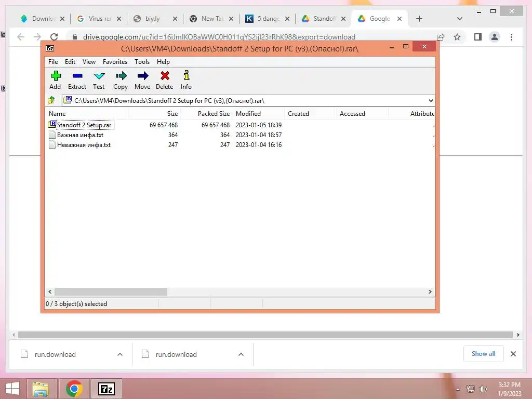Click the red Delete icon
Viewport: 532px width, 399px height.
click(x=165, y=76)
